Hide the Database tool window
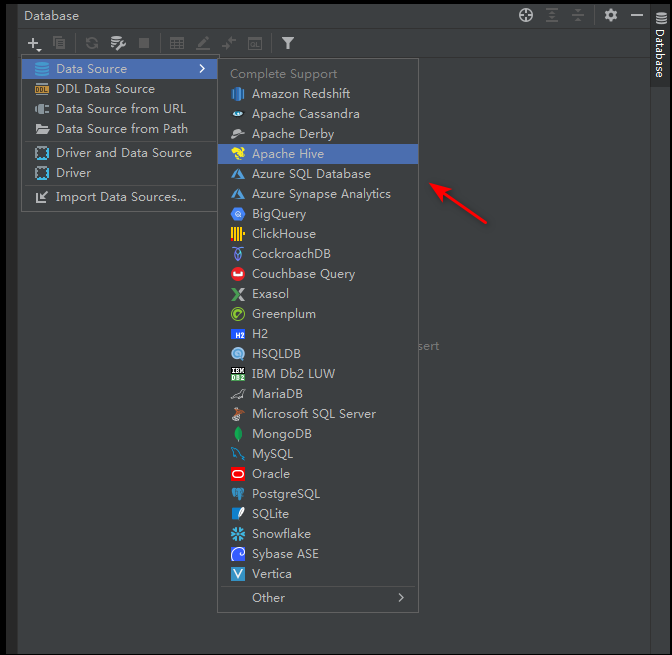Viewport: 672px width, 655px height. [637, 15]
